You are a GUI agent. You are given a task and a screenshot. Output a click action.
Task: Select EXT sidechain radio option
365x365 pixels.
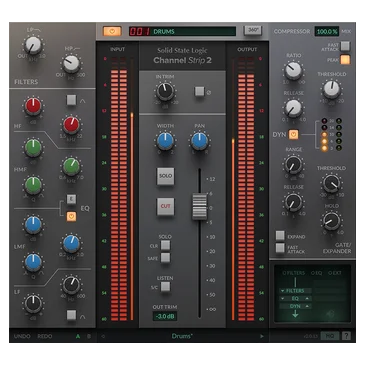(335, 273)
